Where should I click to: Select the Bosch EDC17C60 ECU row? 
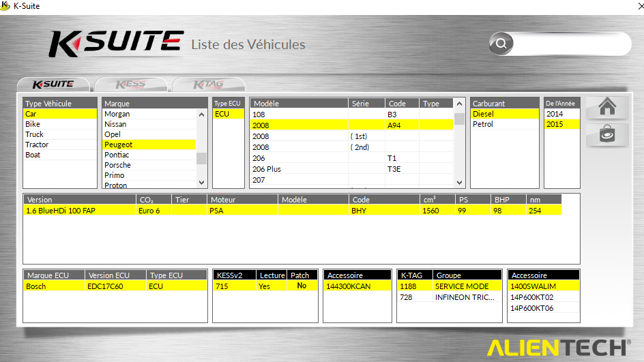115,286
